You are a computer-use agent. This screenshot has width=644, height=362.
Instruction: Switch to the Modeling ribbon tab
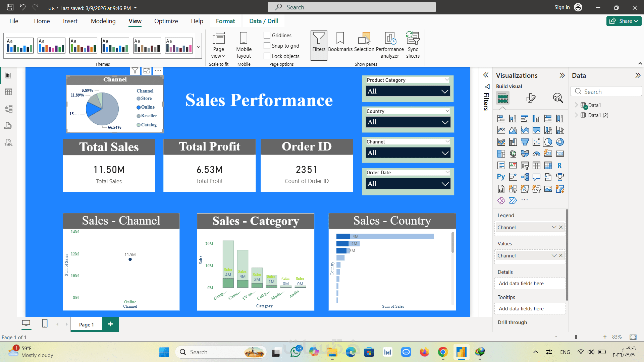pos(103,21)
